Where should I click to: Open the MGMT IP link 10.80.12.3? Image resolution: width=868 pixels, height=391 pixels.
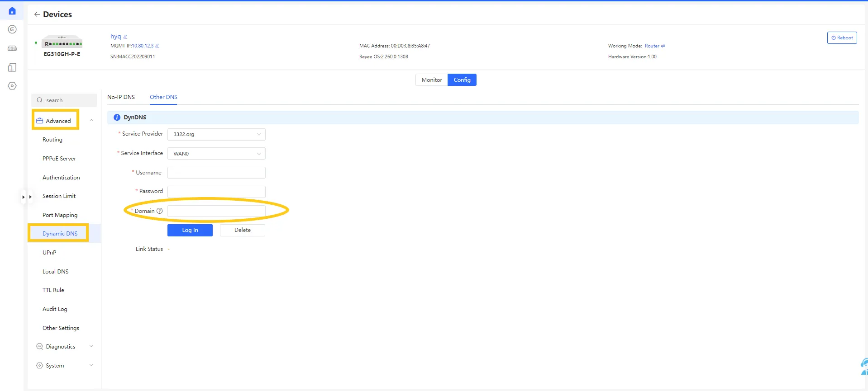(143, 46)
